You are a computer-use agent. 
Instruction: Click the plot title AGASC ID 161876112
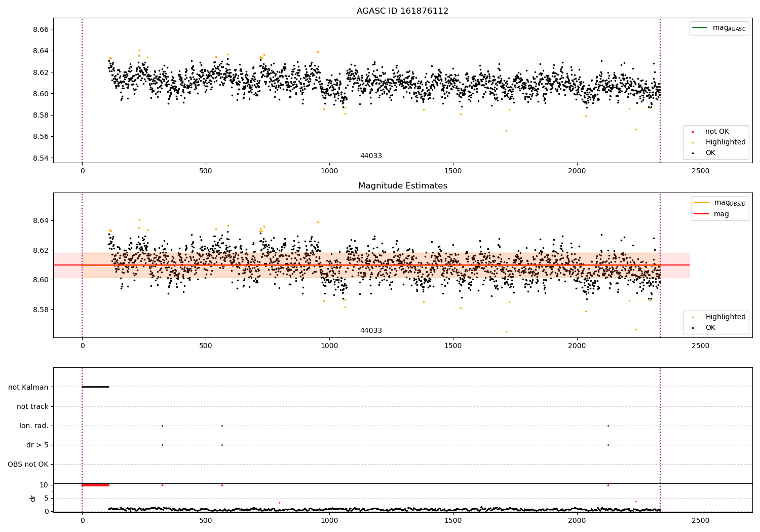pyautogui.click(x=402, y=11)
